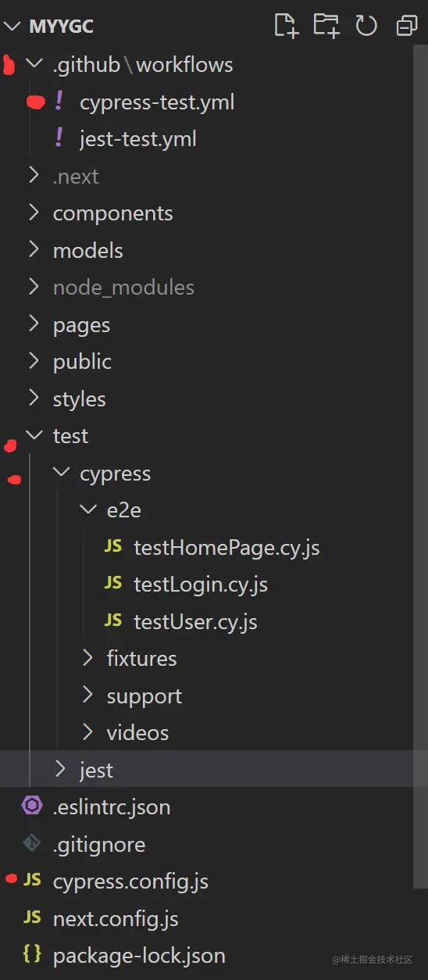
Task: Click the git icon beside .gitignore
Action: (x=32, y=843)
